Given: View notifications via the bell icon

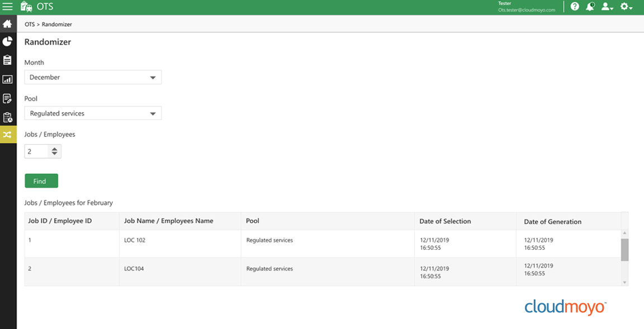Looking at the screenshot, I should click(x=590, y=7).
